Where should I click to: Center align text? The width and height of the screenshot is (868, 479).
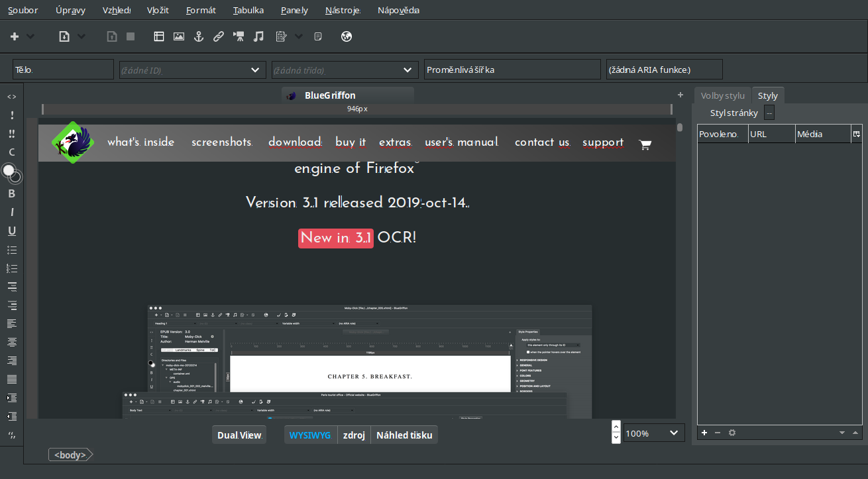[12, 342]
